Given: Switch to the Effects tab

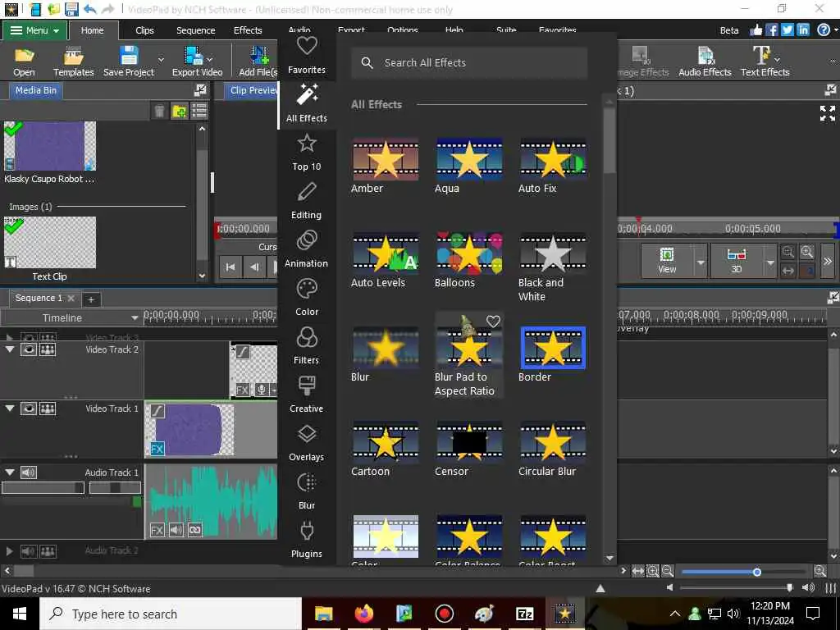Looking at the screenshot, I should tap(248, 30).
